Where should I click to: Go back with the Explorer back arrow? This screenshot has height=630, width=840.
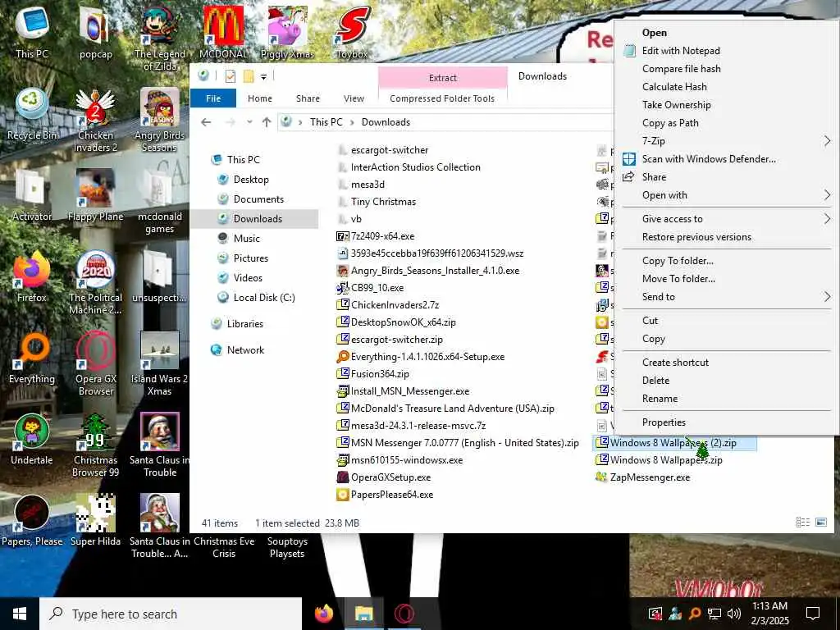pos(206,122)
